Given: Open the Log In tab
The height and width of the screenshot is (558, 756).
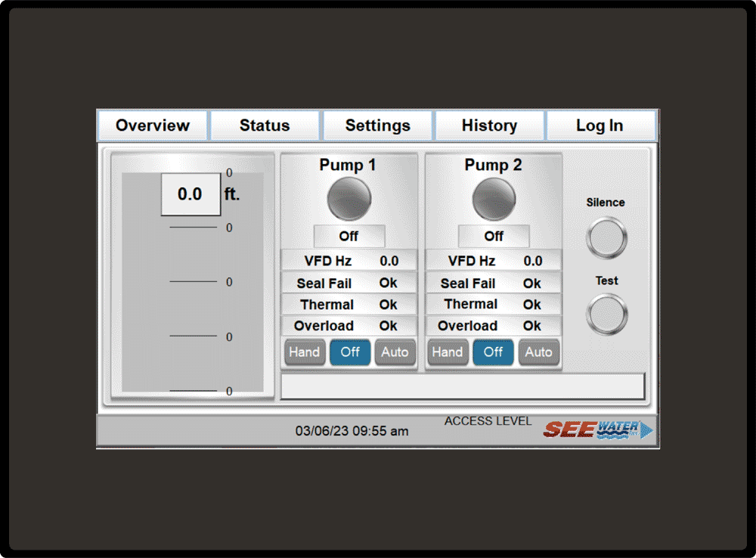Looking at the screenshot, I should (x=600, y=126).
